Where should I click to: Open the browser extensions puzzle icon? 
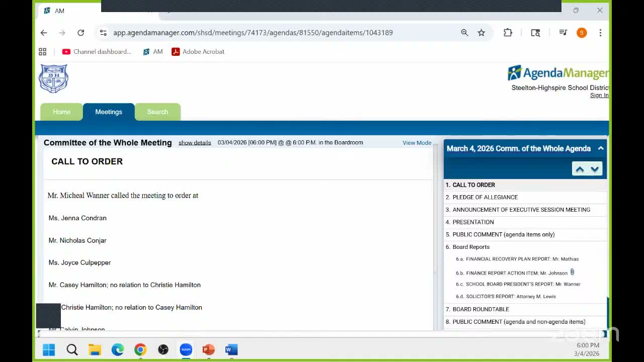[508, 33]
